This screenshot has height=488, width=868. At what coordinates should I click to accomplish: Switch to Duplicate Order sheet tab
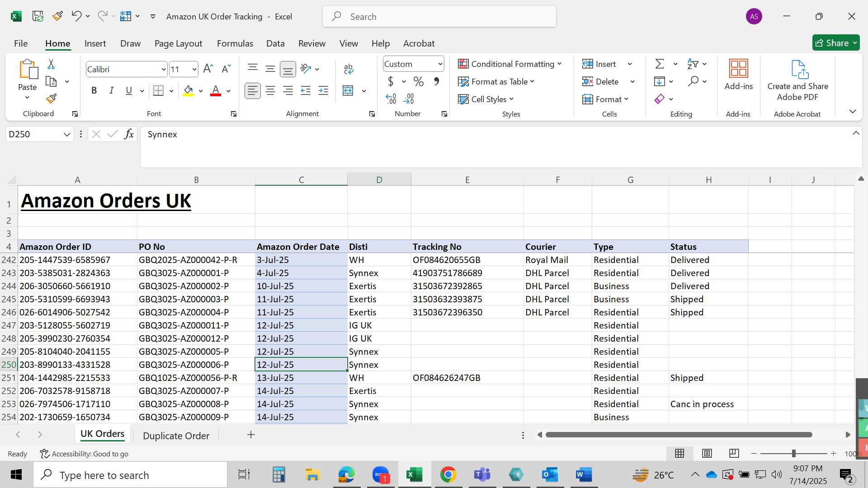click(176, 436)
